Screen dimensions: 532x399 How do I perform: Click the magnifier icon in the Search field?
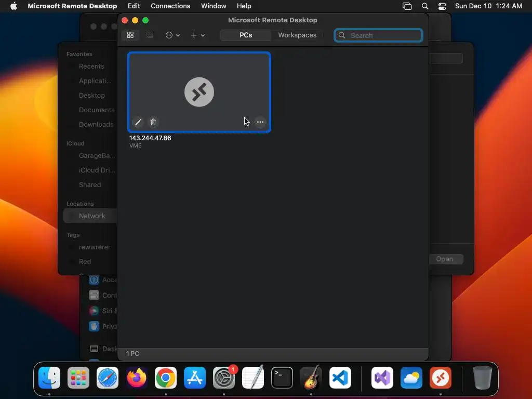[342, 35]
